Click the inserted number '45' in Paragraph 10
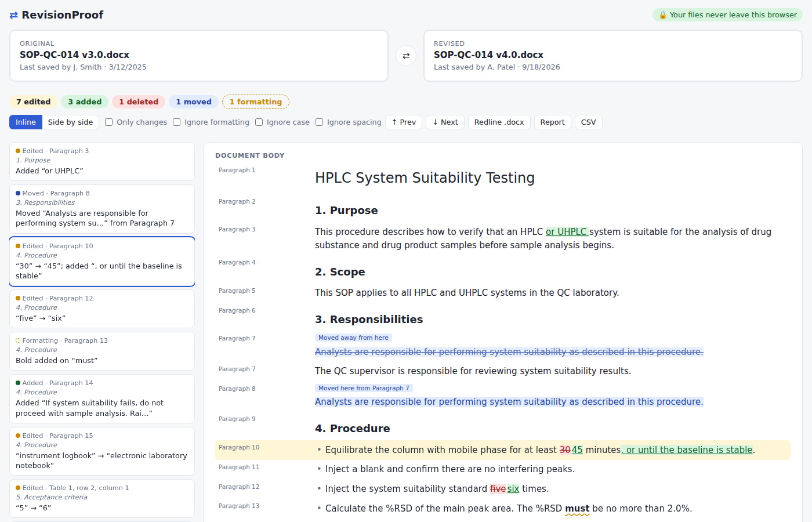 [x=577, y=450]
